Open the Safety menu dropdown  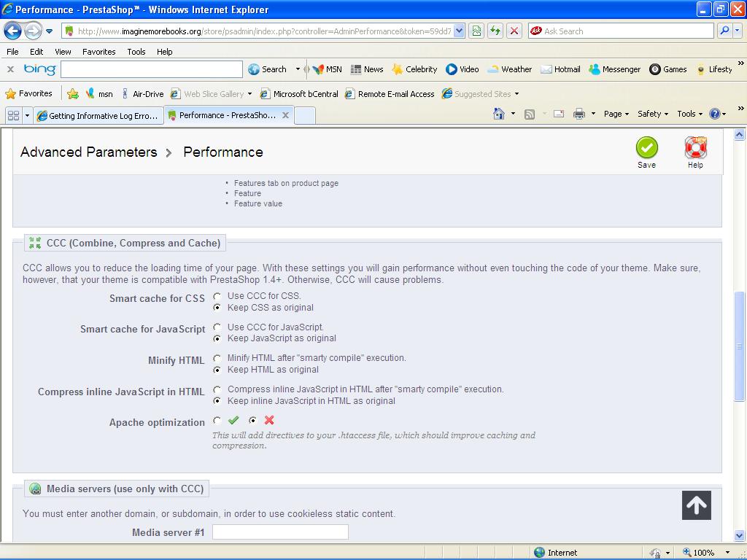[x=653, y=114]
